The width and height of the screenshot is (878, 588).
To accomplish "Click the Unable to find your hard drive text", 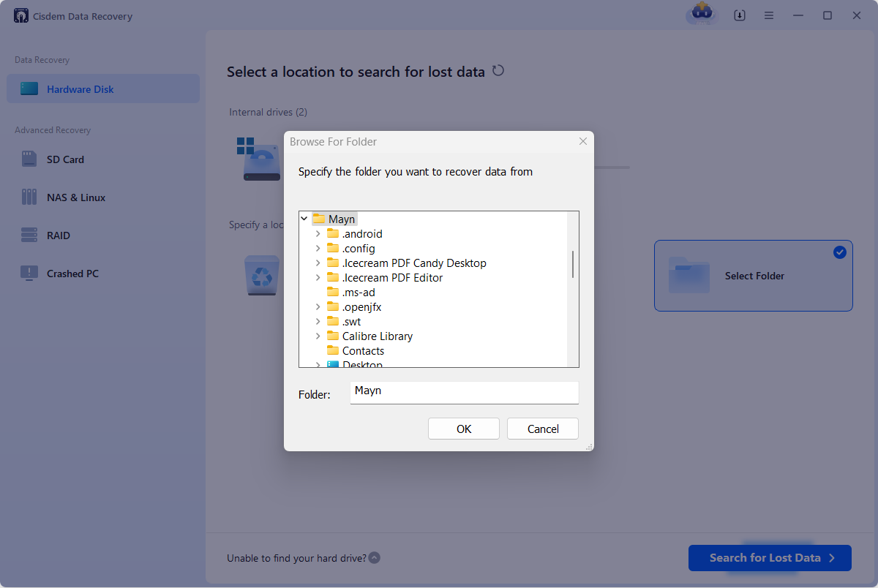I will 296,558.
